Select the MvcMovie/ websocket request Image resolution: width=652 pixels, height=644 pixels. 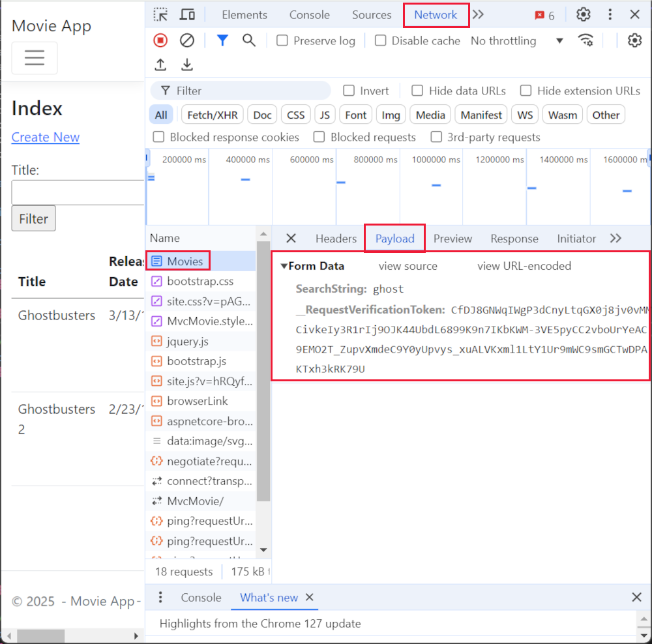click(200, 501)
